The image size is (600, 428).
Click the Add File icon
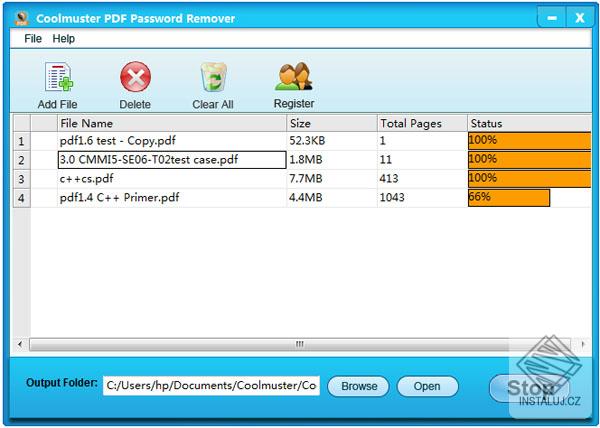point(59,78)
